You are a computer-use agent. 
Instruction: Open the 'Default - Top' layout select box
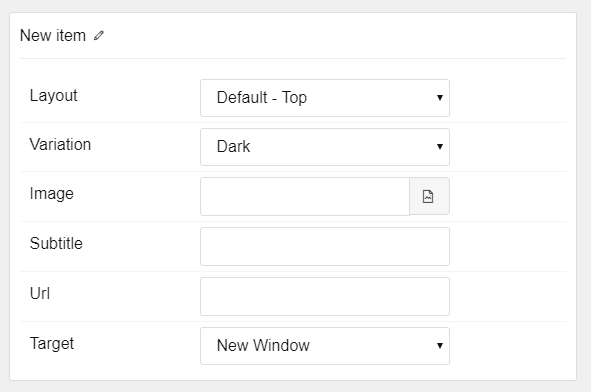coord(325,98)
